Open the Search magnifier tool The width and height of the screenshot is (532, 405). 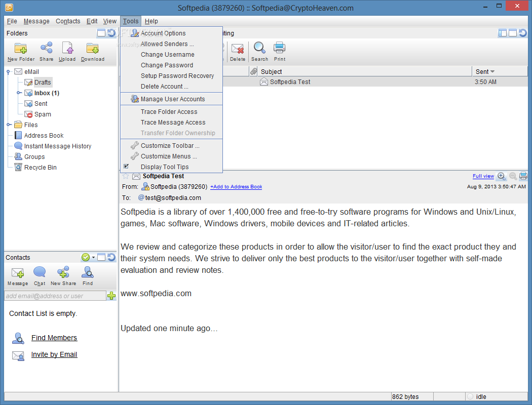click(x=259, y=48)
